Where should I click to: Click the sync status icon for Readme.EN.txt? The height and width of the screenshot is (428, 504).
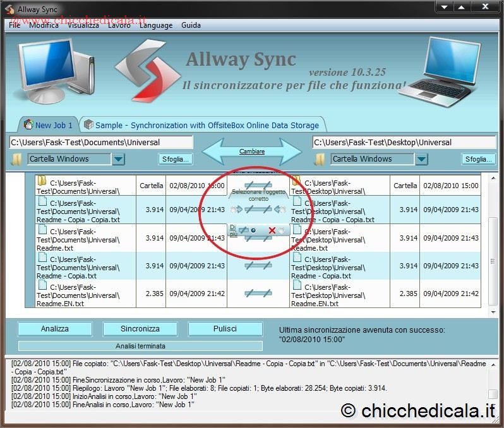click(258, 294)
